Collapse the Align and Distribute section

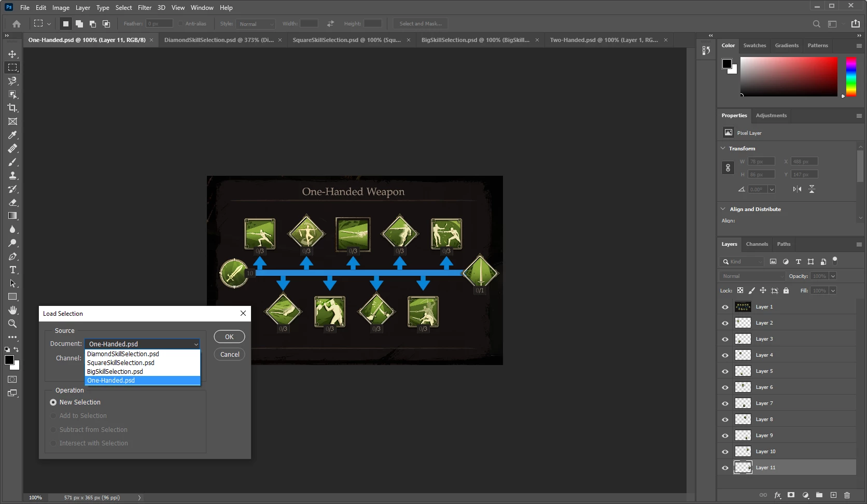pos(723,209)
